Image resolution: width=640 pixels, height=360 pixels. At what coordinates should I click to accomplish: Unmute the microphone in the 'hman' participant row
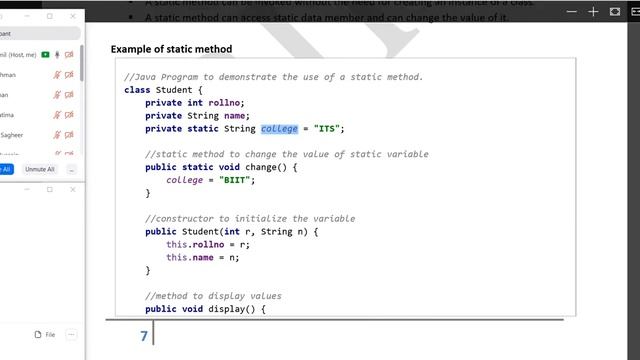pos(57,75)
